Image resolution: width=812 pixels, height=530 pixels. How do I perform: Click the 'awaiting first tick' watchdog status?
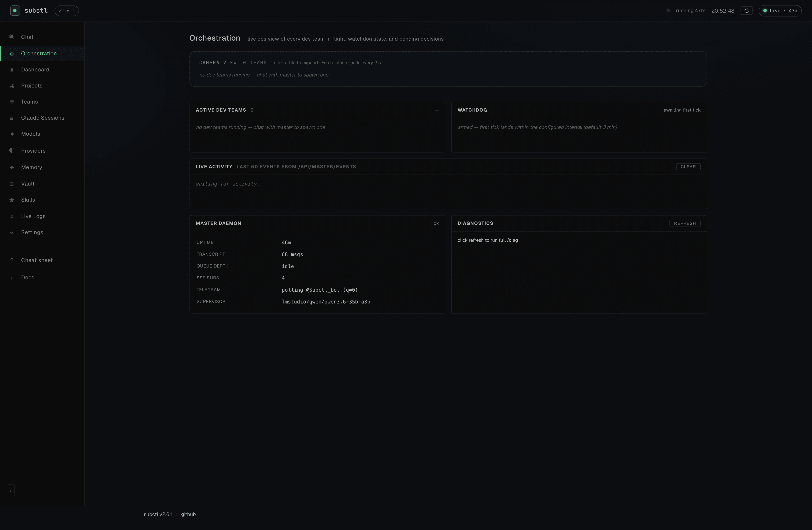tap(682, 110)
